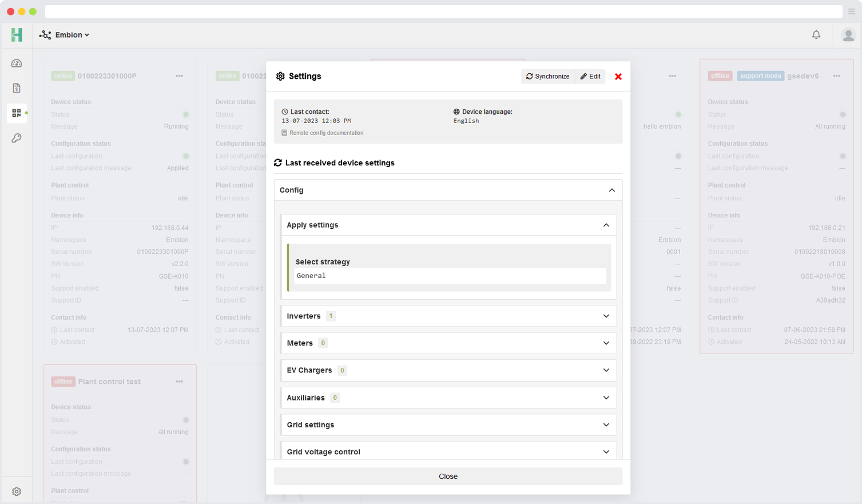Close settings dialog with red X
Screen dimensions: 862x504
618,77
